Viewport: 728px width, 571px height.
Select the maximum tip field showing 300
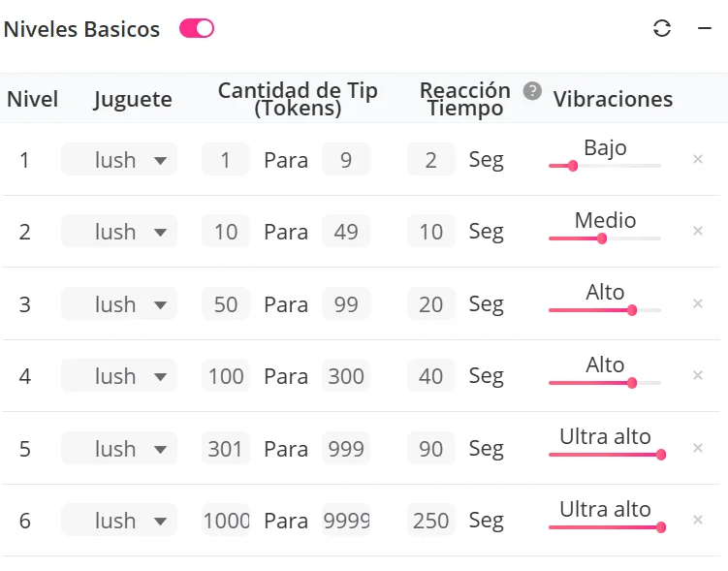(346, 376)
